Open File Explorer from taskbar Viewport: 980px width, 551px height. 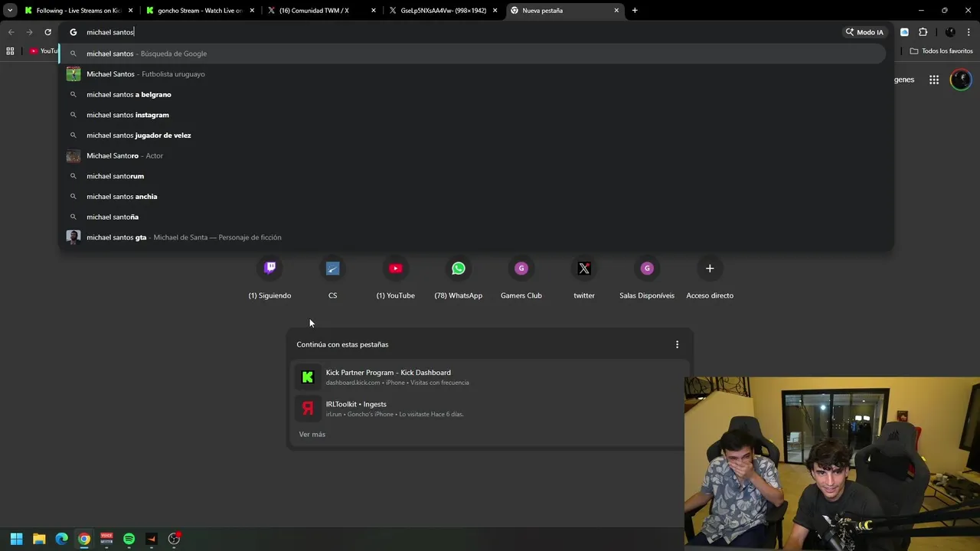coord(39,539)
